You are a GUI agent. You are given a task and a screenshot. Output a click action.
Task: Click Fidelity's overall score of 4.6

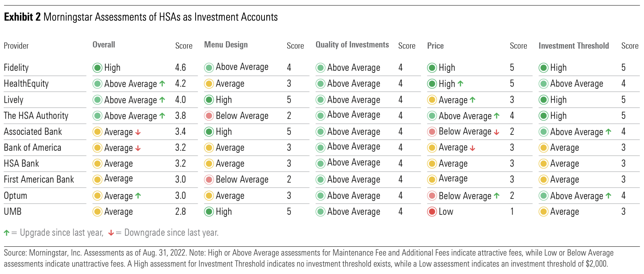pos(180,68)
